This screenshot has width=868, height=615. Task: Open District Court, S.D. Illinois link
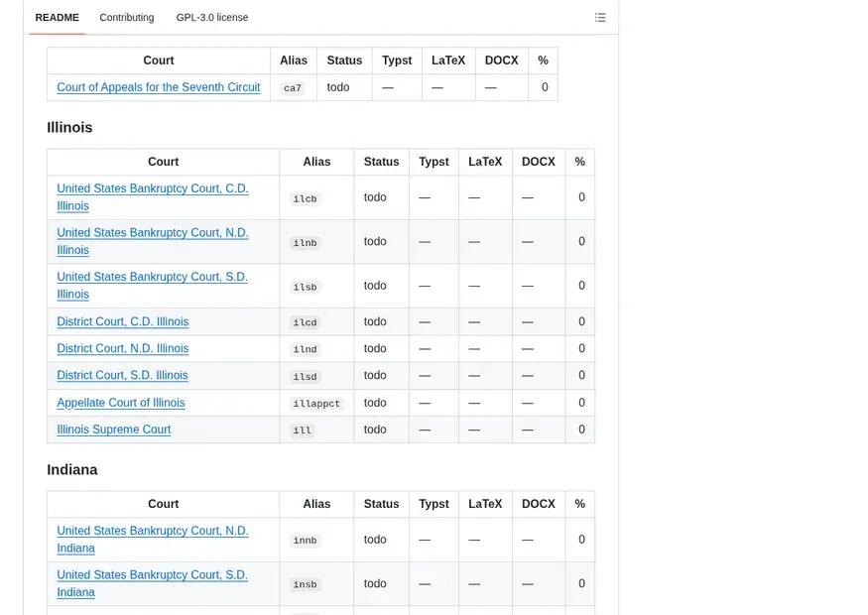click(122, 375)
